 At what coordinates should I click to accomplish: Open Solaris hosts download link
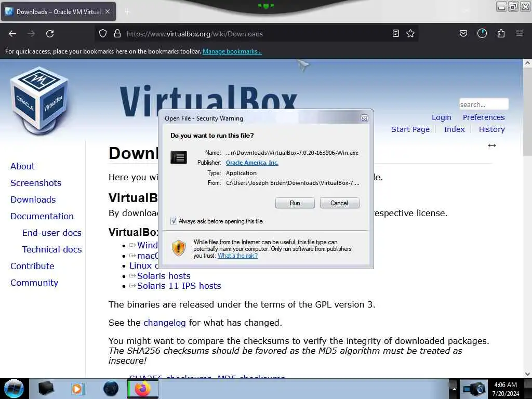click(x=164, y=276)
